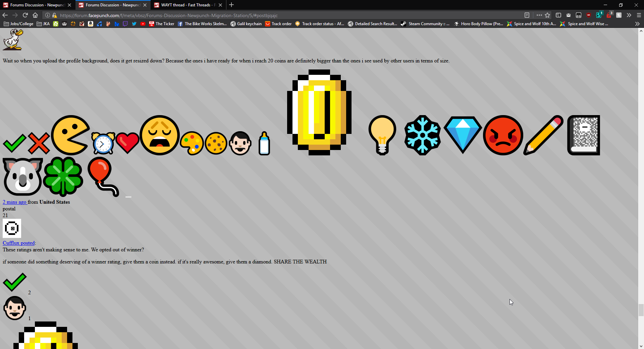
Task: Click the scrollbar down arrow
Action: tap(641, 346)
